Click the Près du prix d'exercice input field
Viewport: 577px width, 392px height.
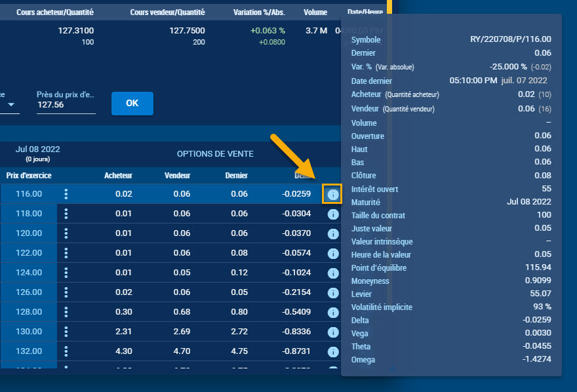tap(66, 104)
